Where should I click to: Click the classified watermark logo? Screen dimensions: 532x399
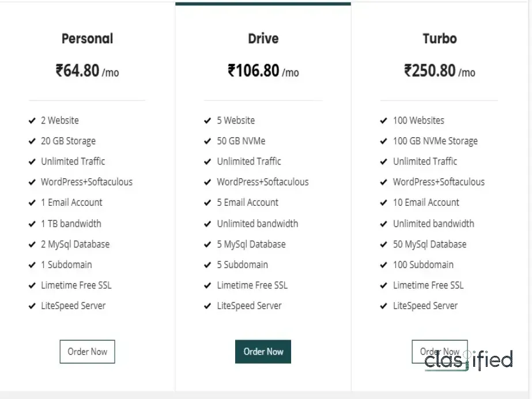468,360
